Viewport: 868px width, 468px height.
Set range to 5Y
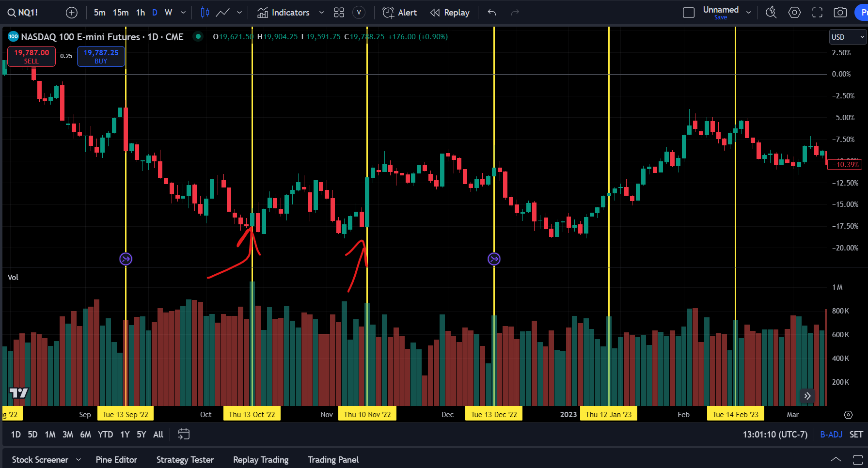(x=142, y=435)
